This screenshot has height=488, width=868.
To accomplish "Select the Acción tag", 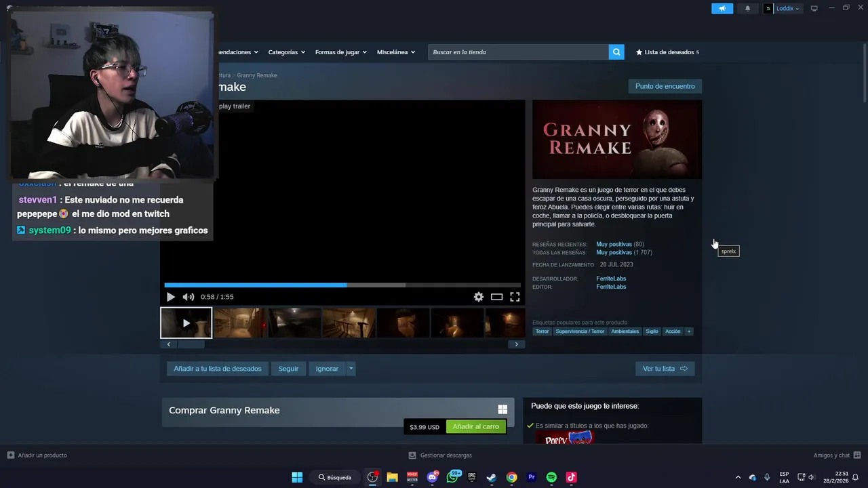I will pyautogui.click(x=673, y=331).
